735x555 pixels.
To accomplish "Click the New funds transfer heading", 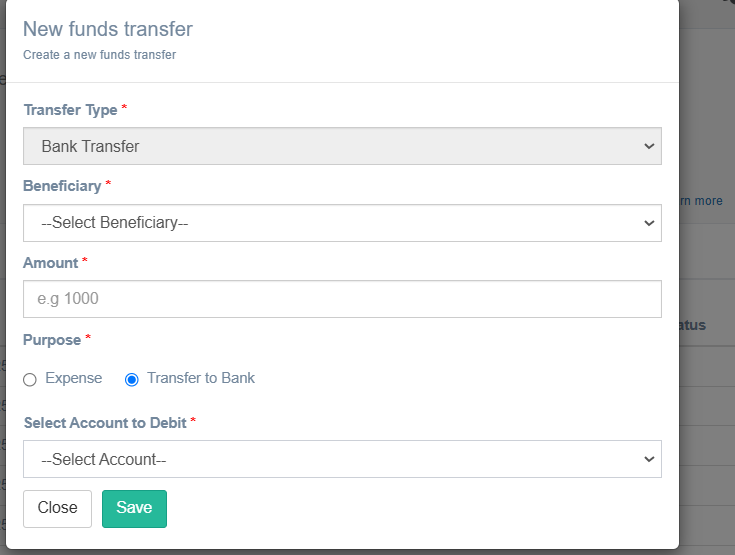I will pyautogui.click(x=108, y=30).
